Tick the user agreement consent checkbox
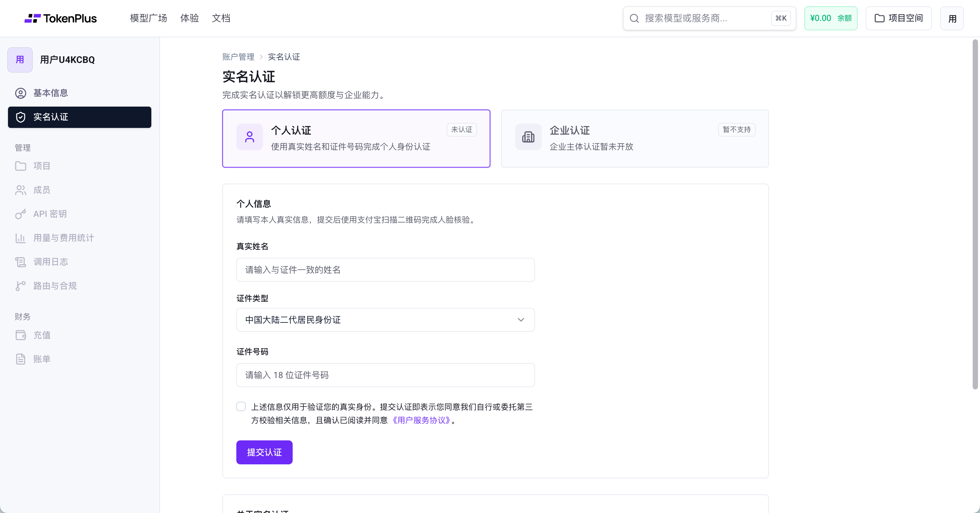This screenshot has width=980, height=513. tap(241, 406)
